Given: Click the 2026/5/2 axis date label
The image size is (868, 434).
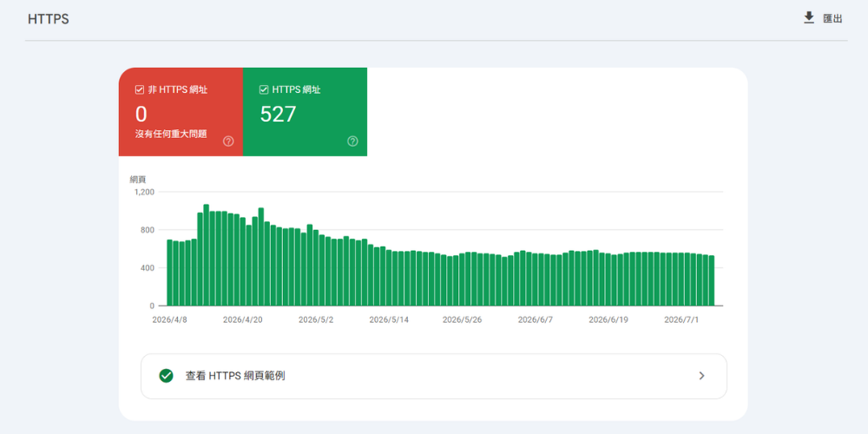Looking at the screenshot, I should pyautogui.click(x=316, y=320).
